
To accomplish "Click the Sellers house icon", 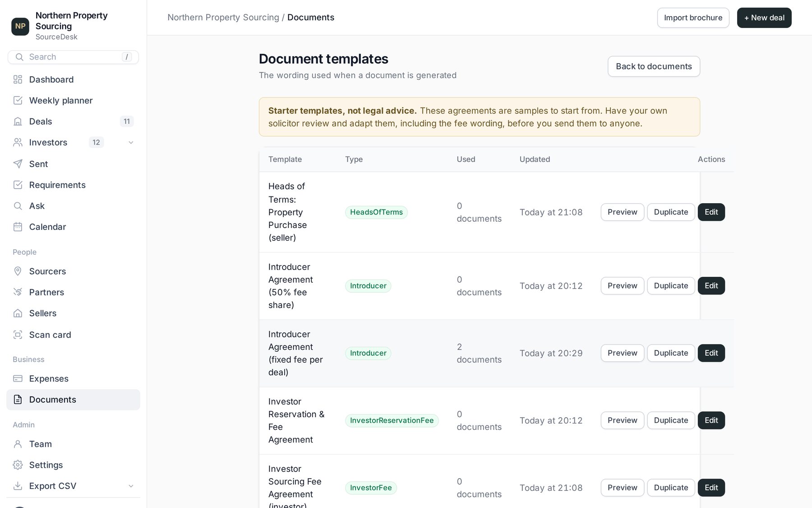I will pos(18,313).
